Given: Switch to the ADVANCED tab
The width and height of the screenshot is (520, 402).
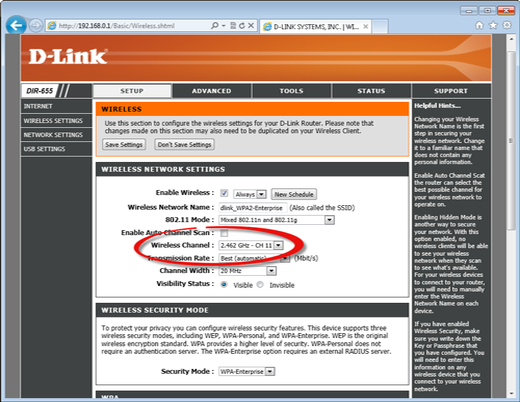Looking at the screenshot, I should pos(211,91).
